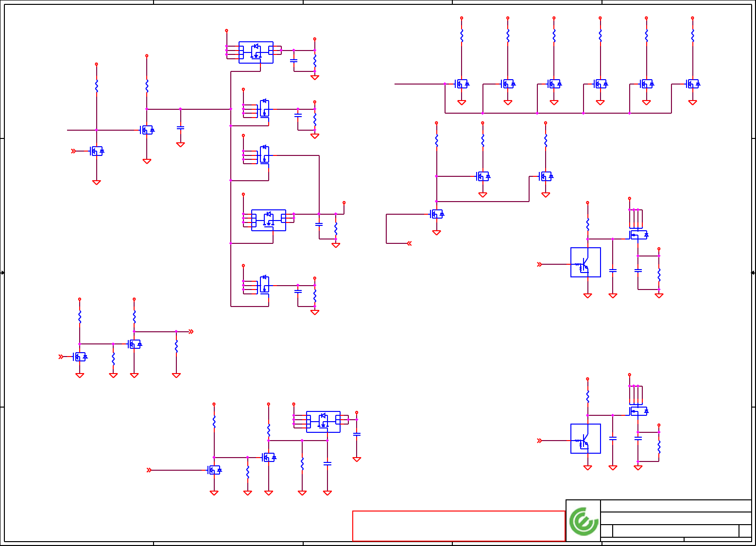This screenshot has height=546, width=756.
Task: Pick the lower boxed digital transistor symbol
Action: coord(585,439)
